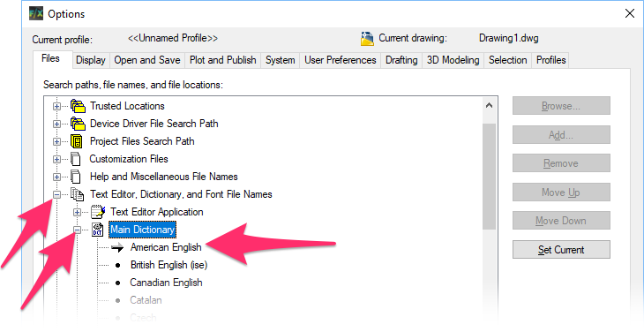Click the Project Files Search Path icon
The height and width of the screenshot is (332, 644).
pyautogui.click(x=77, y=141)
